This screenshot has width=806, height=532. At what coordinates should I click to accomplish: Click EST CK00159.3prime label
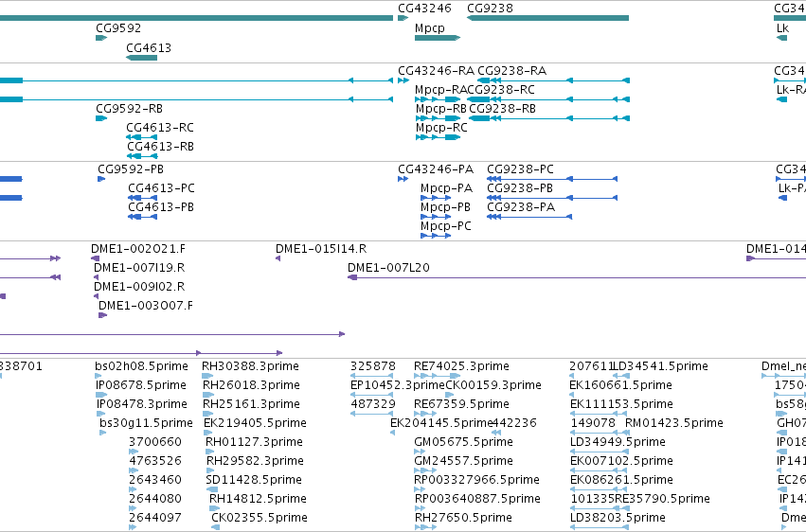tap(493, 385)
